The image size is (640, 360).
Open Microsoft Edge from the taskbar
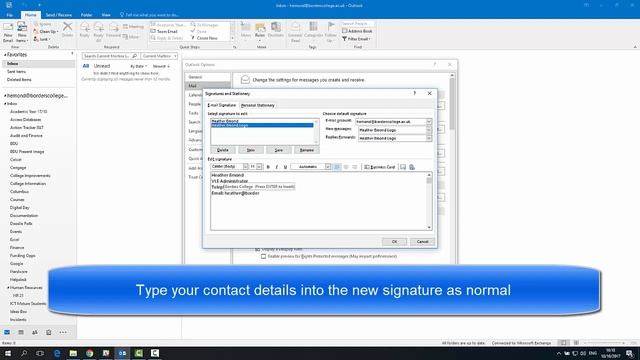tap(57, 353)
